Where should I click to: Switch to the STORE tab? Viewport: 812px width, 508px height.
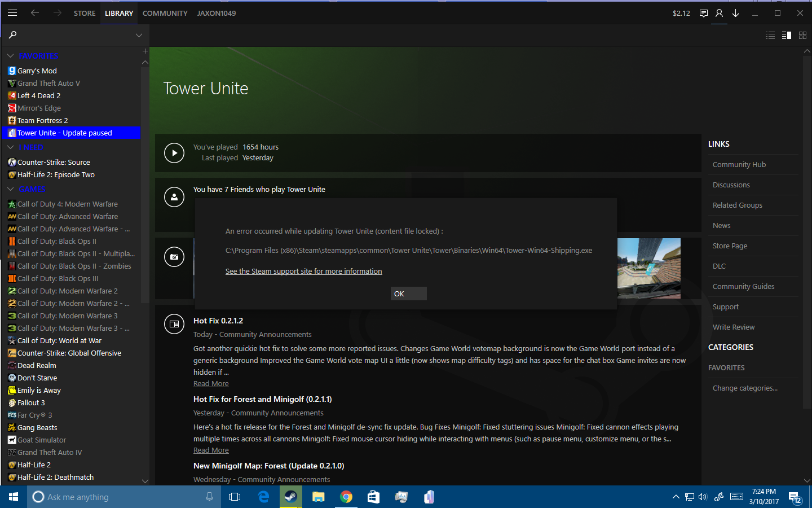pyautogui.click(x=85, y=13)
